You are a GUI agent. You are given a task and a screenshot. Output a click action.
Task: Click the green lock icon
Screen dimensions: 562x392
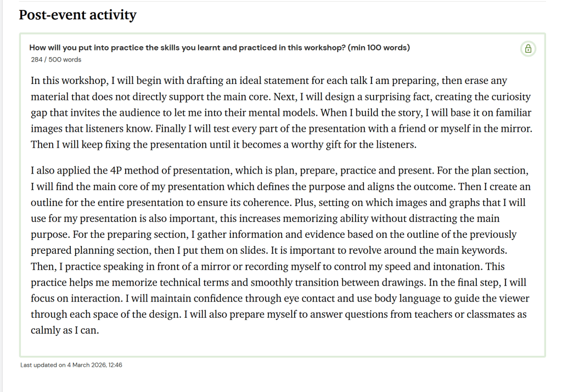[528, 49]
